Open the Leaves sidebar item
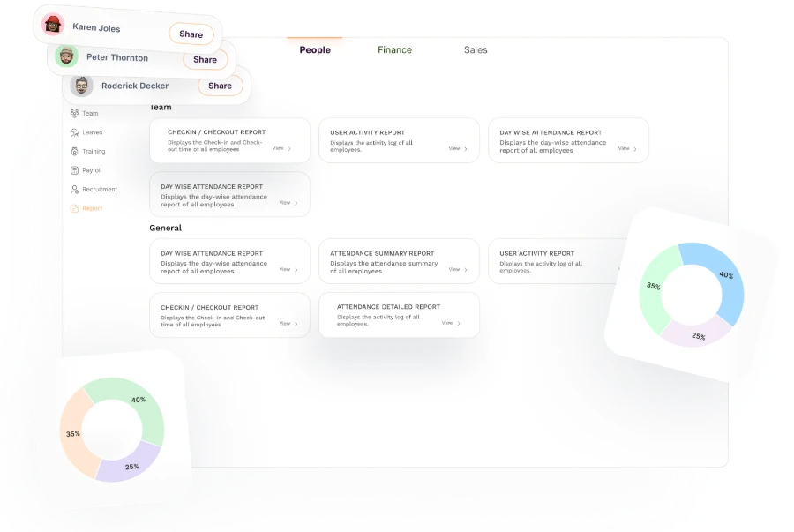The width and height of the screenshot is (794, 532). click(x=86, y=132)
